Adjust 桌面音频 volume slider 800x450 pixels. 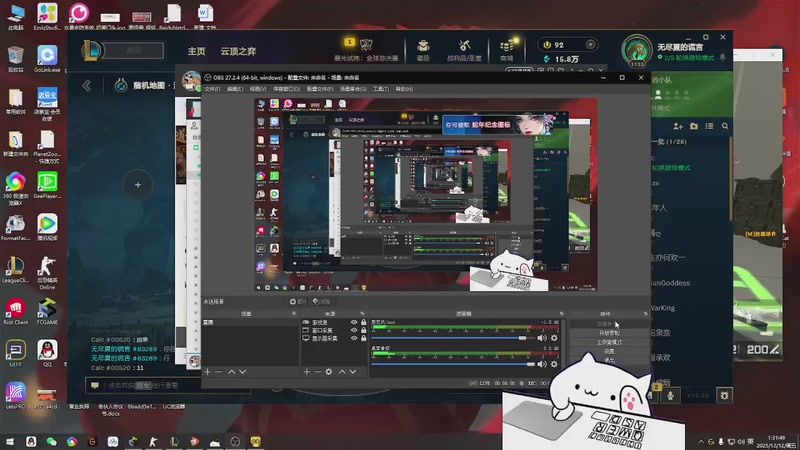coord(452,364)
